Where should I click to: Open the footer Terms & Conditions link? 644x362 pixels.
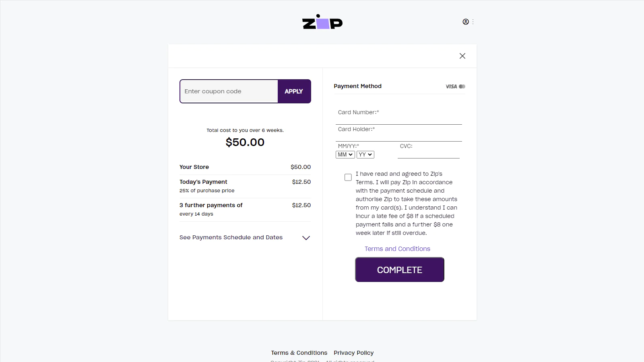299,353
